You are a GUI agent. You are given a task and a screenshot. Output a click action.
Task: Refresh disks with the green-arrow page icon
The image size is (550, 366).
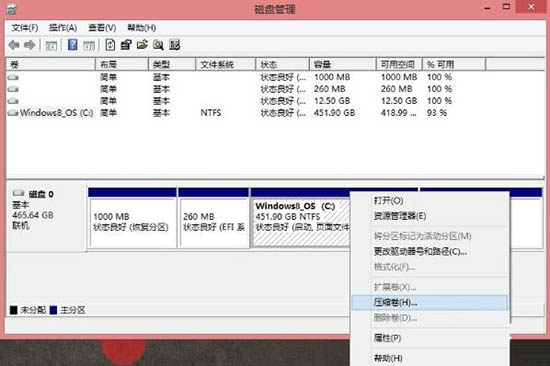(110, 45)
